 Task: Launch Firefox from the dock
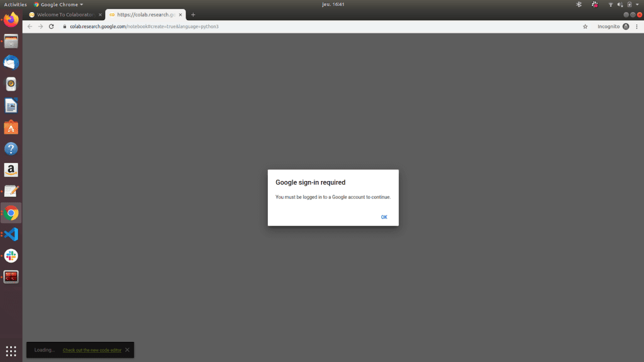pos(11,20)
